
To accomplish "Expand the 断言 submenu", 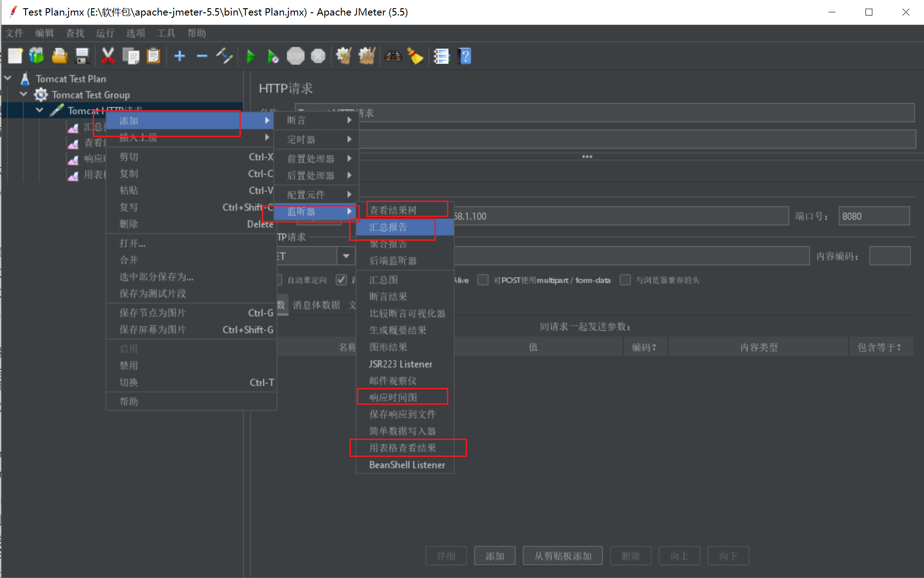I will click(316, 120).
